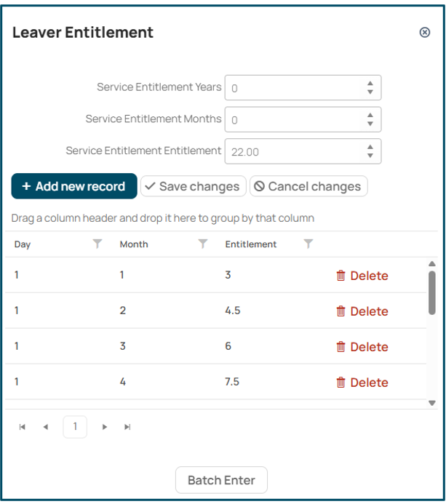Screen dimensions: 446x504
Task: Open the Day column filter
Action: [x=97, y=244]
